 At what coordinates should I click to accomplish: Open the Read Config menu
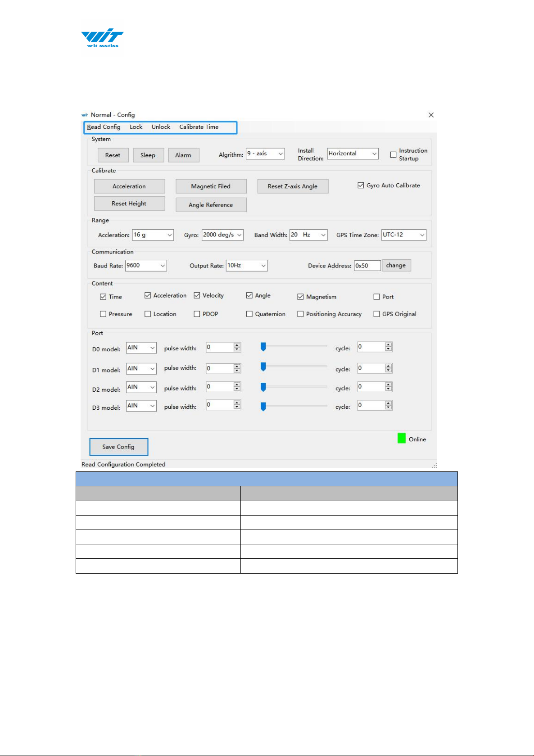[104, 127]
